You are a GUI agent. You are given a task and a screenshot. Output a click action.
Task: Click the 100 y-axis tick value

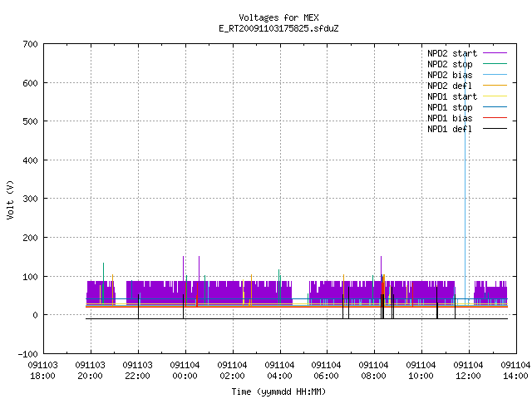(x=30, y=277)
